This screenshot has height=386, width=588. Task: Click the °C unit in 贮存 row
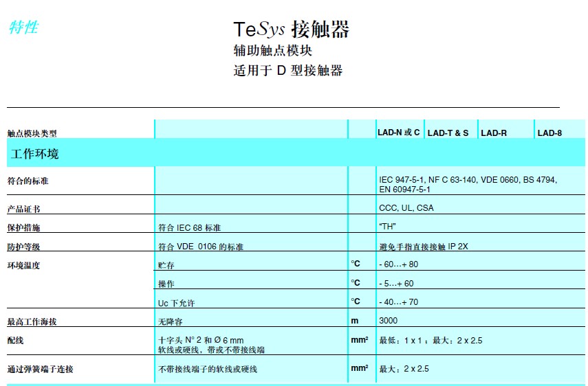[x=355, y=264]
